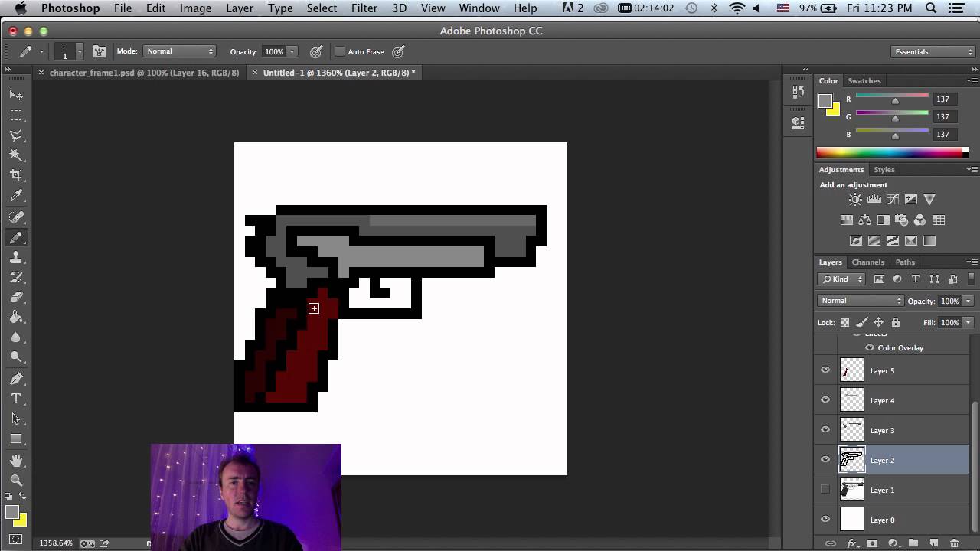Open the Filter menu

[x=364, y=8]
